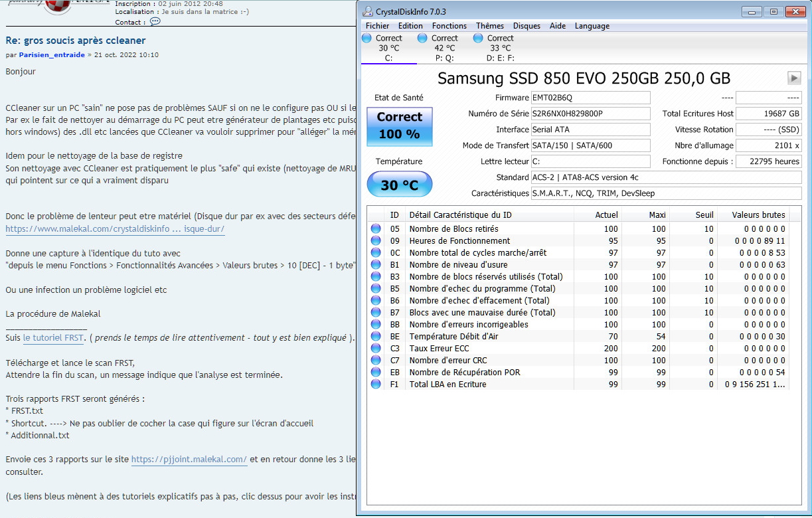Click the Nbre d'allumage value 2101 x
Viewport: 812px width, 518px height.
click(769, 145)
